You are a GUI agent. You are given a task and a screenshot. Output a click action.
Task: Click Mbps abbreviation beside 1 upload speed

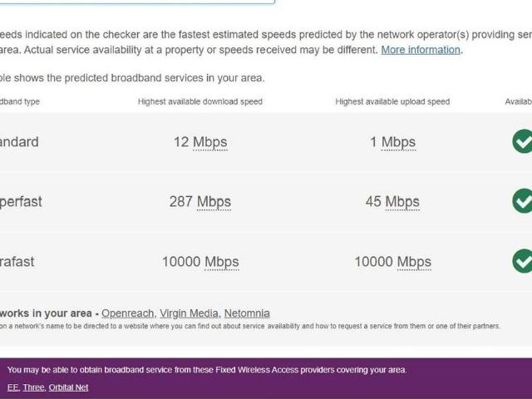[x=398, y=142]
